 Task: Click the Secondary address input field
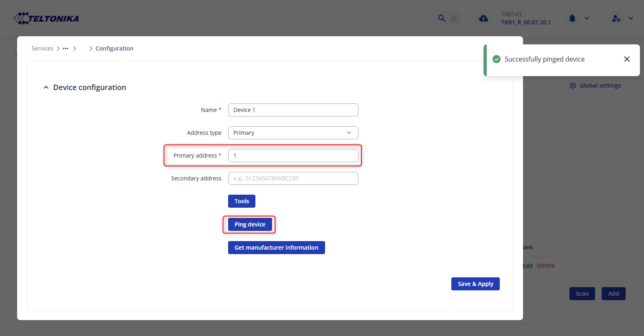(x=293, y=178)
